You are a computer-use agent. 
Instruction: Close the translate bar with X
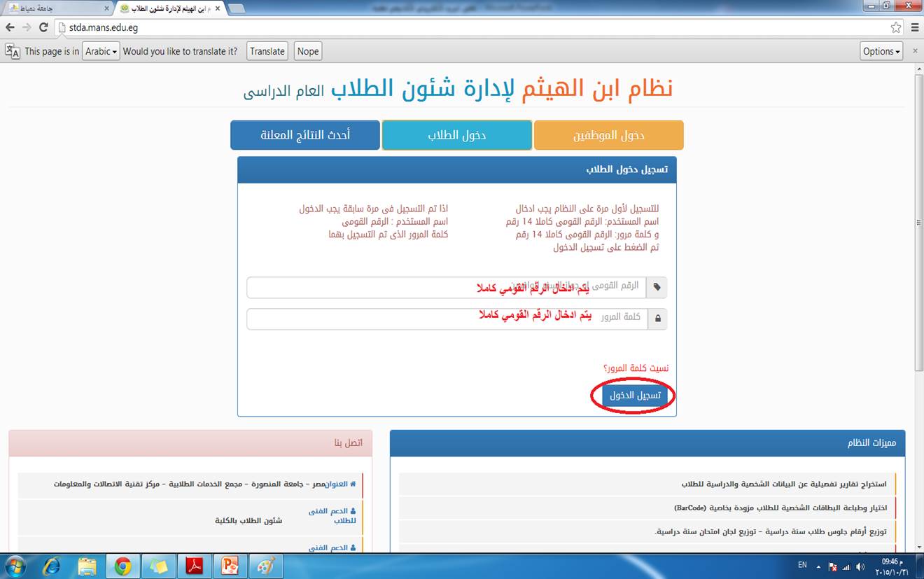coord(915,51)
